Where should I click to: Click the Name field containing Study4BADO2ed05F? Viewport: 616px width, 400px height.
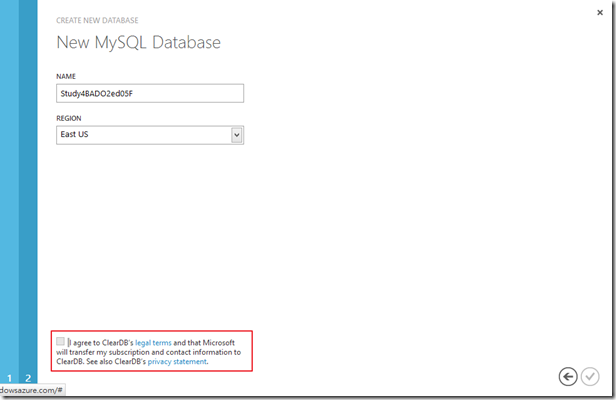(x=150, y=93)
